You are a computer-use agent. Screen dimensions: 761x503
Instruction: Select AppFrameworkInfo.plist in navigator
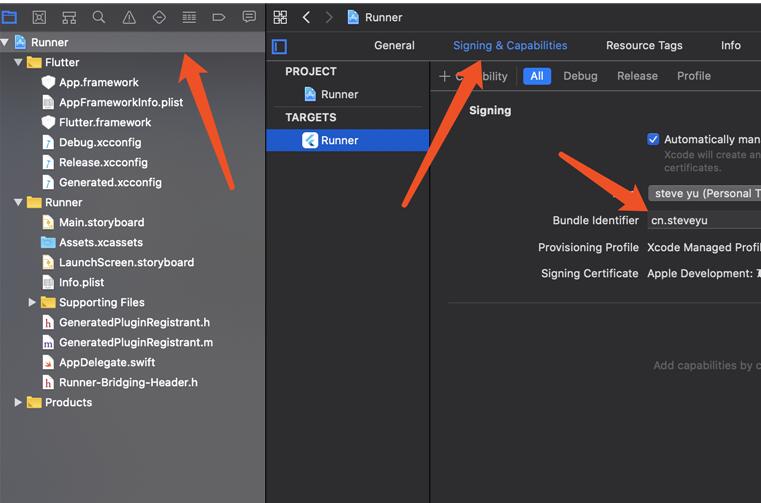coord(121,102)
